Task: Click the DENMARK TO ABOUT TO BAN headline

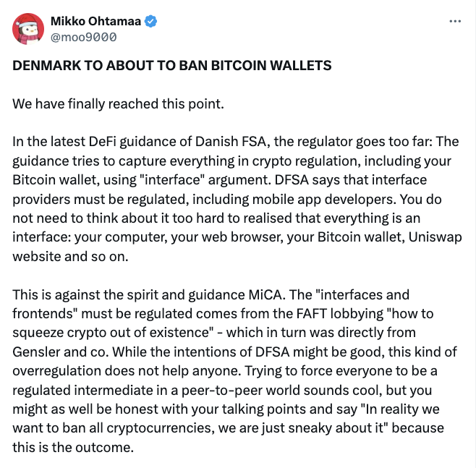Action: [172, 66]
